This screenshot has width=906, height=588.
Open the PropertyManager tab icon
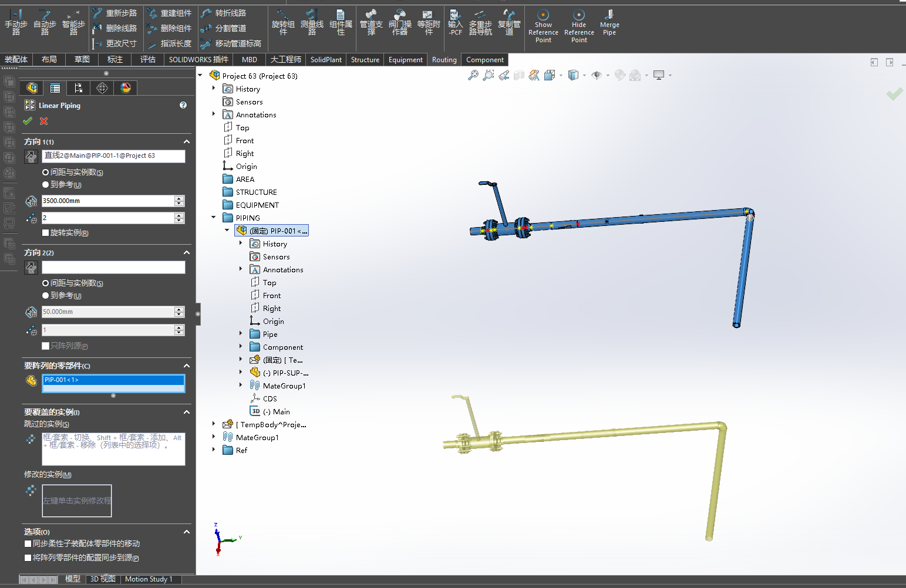(55, 88)
